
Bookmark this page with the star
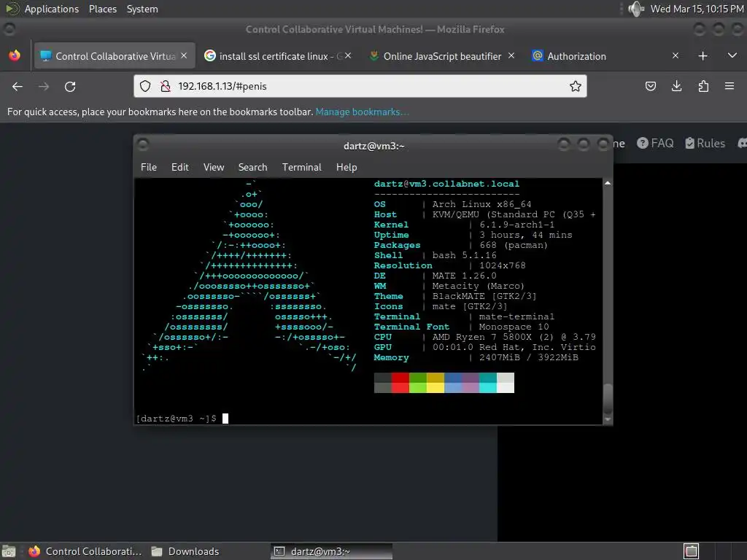[x=575, y=86]
